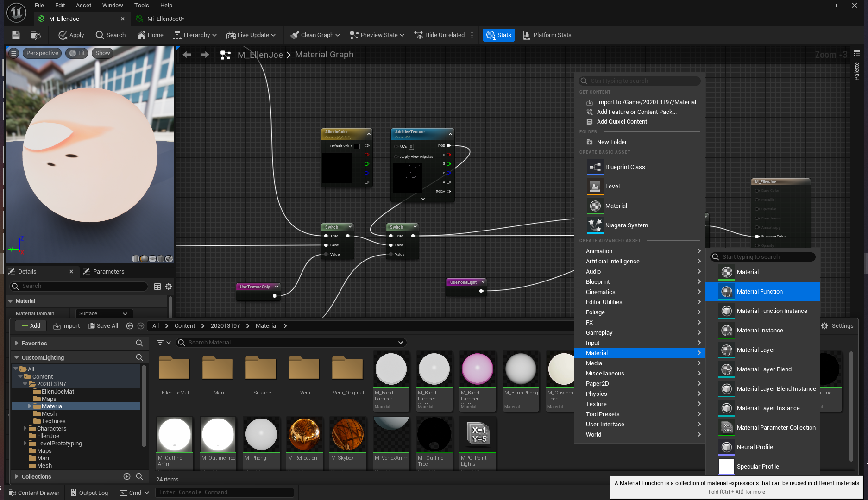Click the Save icon in the toolbar
This screenshot has height=500, width=868.
[x=16, y=35]
